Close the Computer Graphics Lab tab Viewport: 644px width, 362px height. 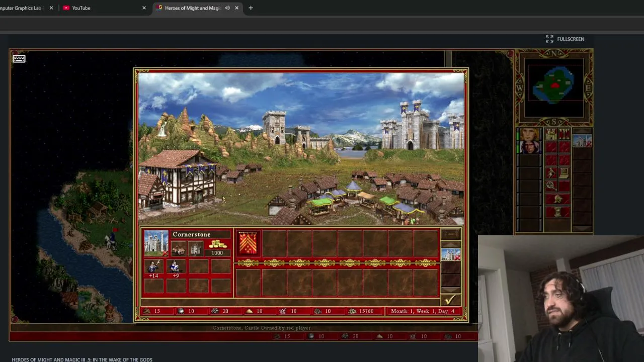[51, 8]
